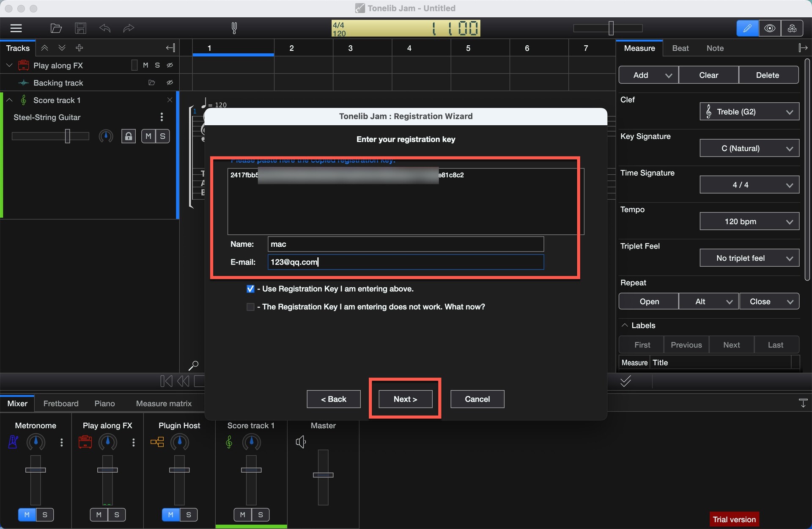Open the Fretboard tab
This screenshot has width=812, height=529.
61,403
